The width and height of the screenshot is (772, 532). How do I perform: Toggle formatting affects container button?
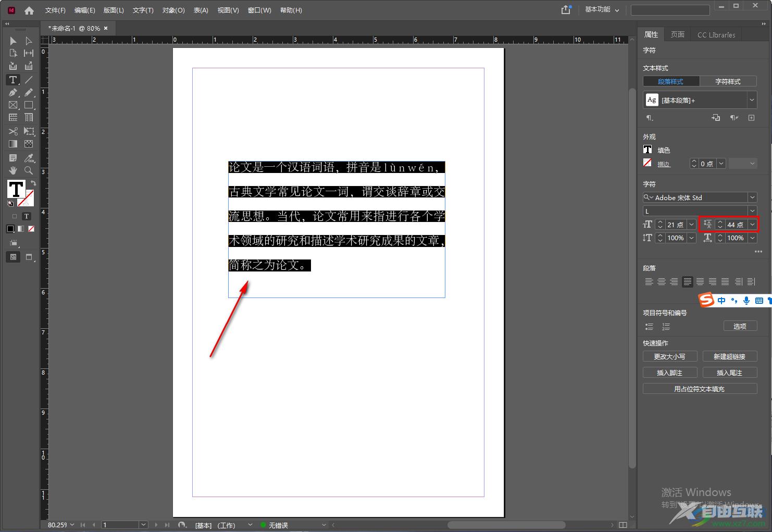tap(14, 216)
